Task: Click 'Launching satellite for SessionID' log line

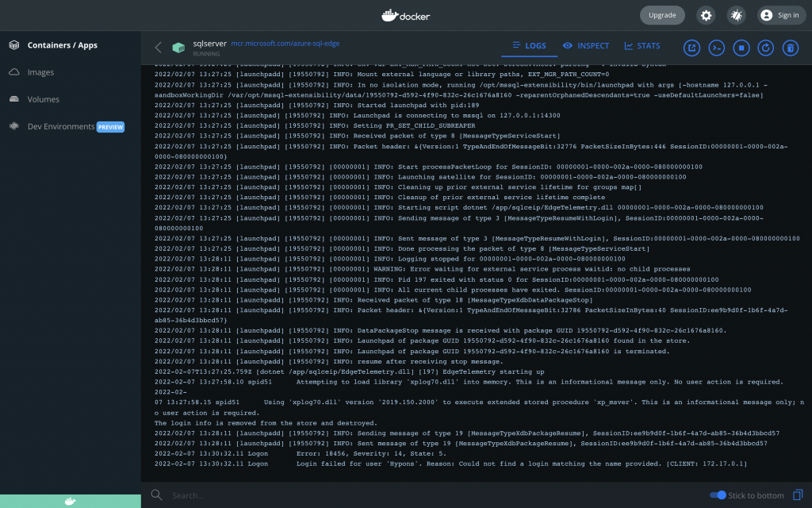Action: (420, 177)
